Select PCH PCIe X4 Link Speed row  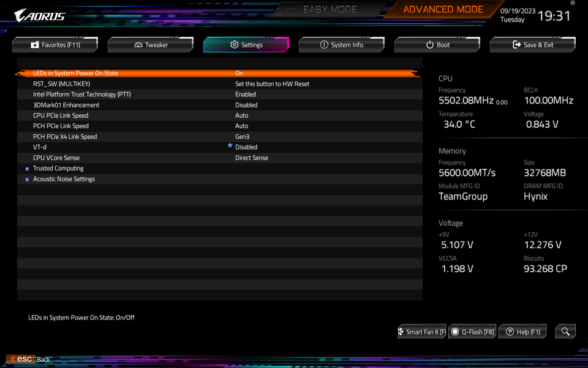click(220, 137)
